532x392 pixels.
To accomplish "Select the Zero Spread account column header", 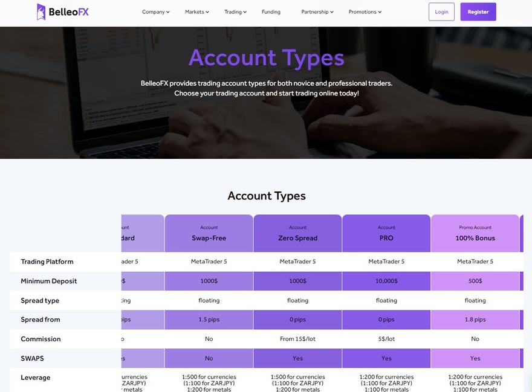I will click(297, 233).
